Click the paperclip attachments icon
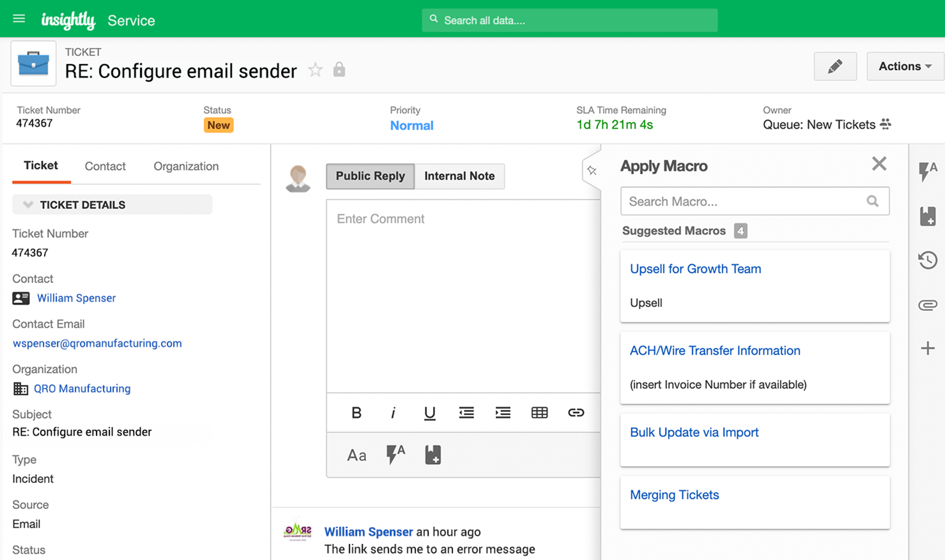945x560 pixels. pyautogui.click(x=928, y=305)
